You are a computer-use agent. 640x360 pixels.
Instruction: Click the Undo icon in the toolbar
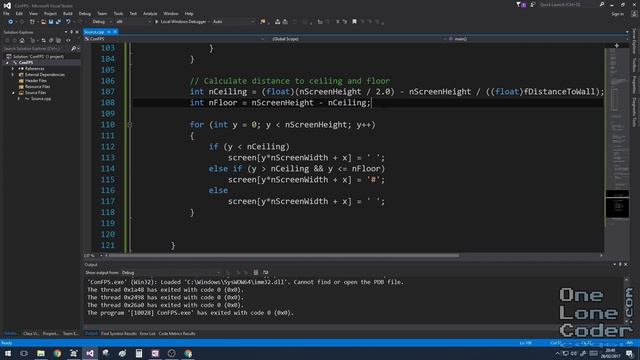[x=68, y=22]
